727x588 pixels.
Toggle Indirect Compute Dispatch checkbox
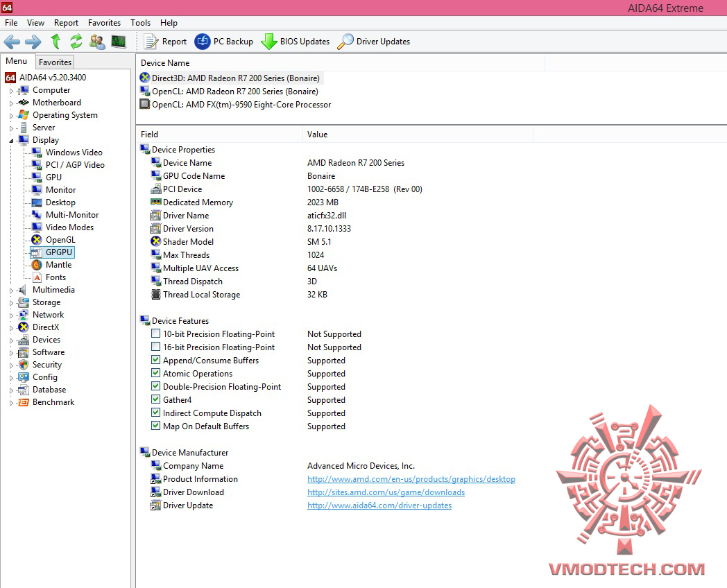(x=156, y=413)
